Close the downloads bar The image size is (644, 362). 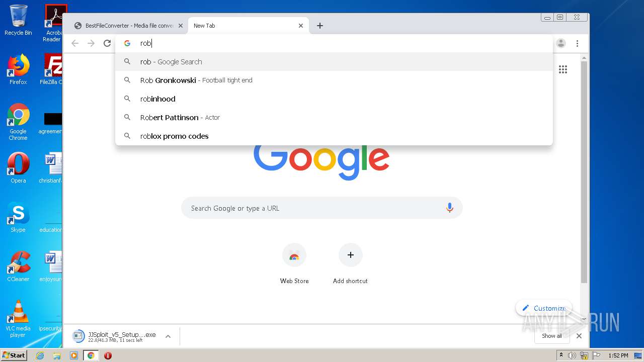coord(579,336)
